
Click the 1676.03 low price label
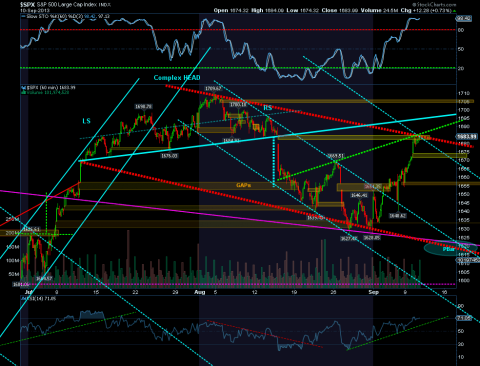pos(169,156)
